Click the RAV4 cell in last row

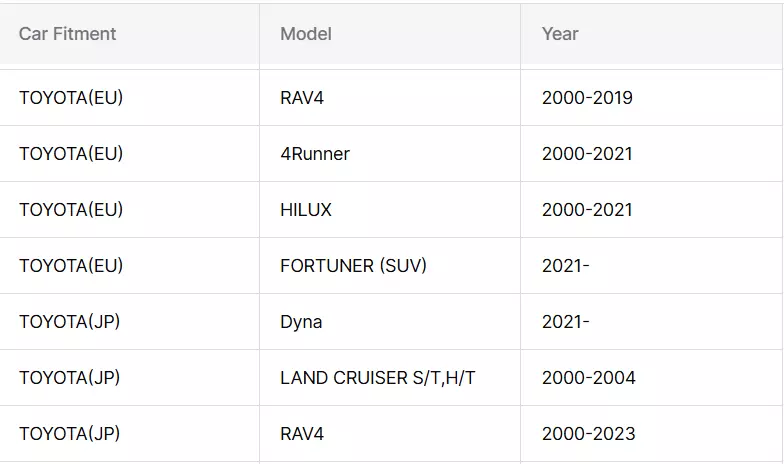302,434
